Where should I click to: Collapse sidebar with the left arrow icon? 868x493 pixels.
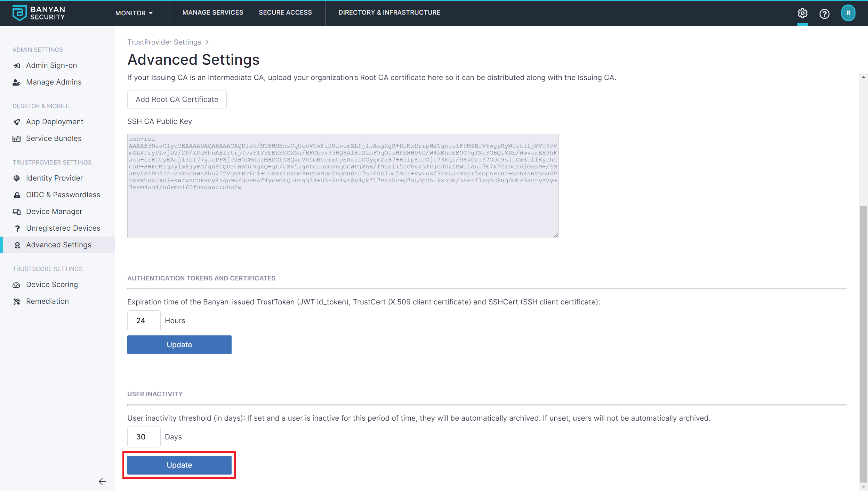tap(102, 482)
